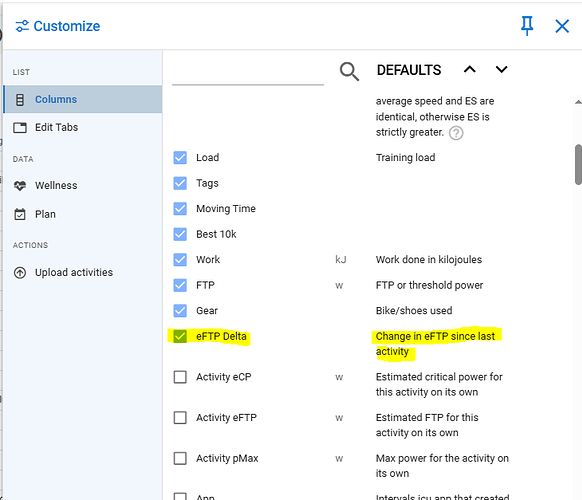Image resolution: width=582 pixels, height=500 pixels.
Task: Click the Customize sliders icon
Action: 22,26
